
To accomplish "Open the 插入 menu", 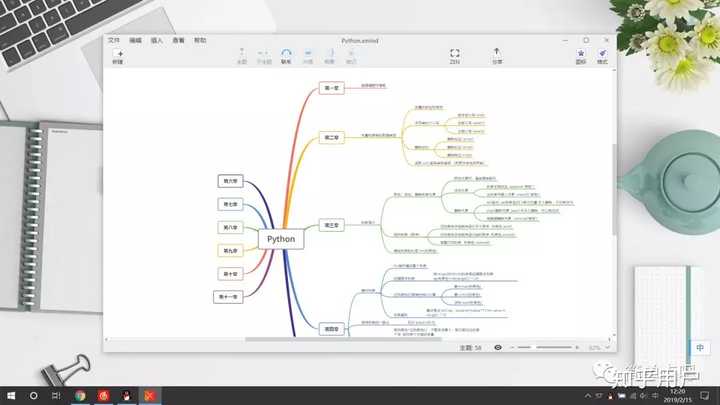I will (x=157, y=40).
